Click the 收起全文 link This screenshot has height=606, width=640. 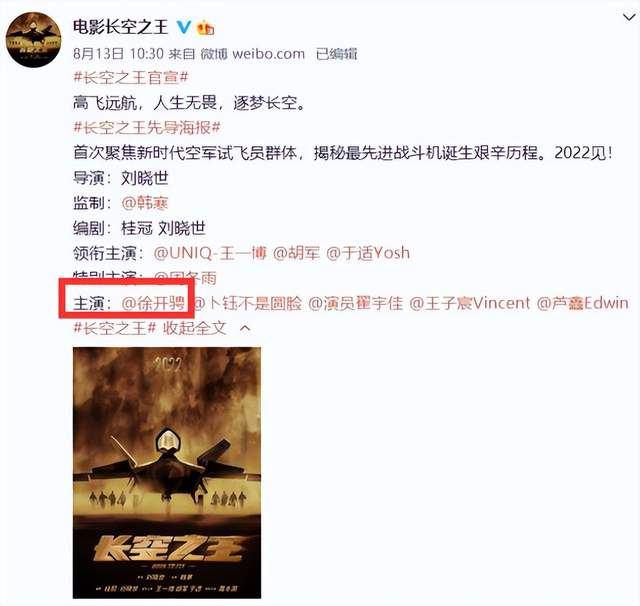194,328
